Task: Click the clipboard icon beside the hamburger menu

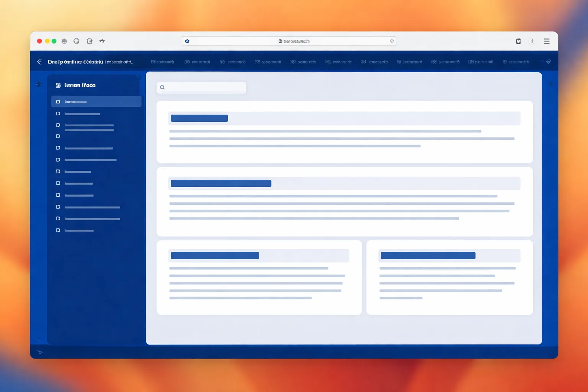Action: point(518,41)
